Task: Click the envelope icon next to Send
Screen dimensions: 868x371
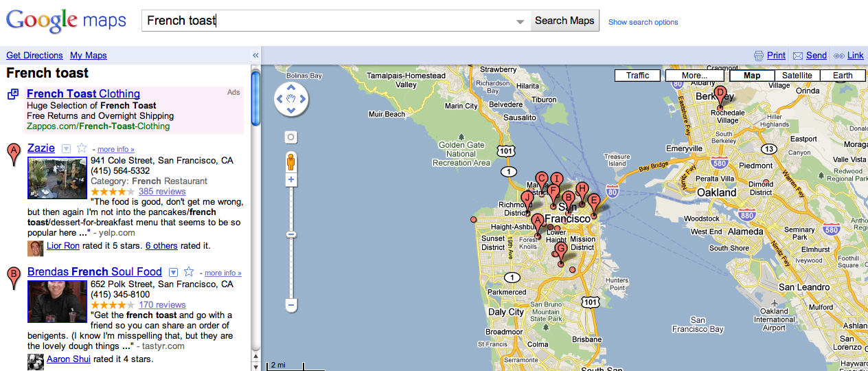Action: (798, 56)
